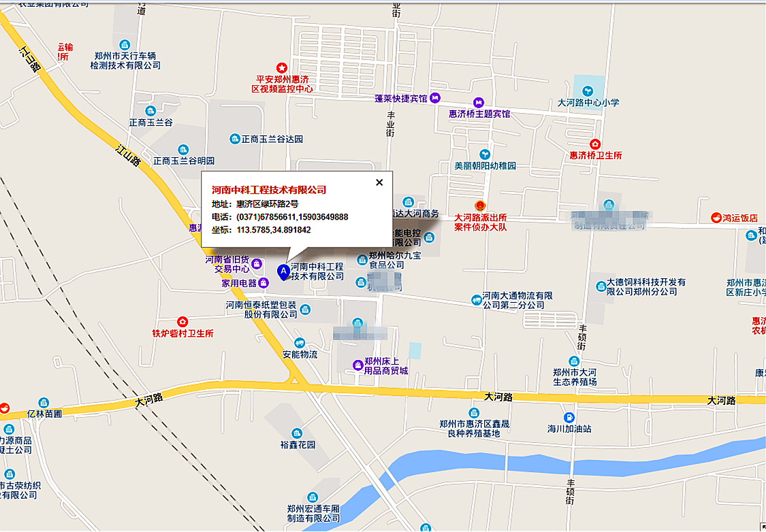This screenshot has width=766, height=532.
Task: Click the 郑州哈尔九宝食品公司 company icon
Action: tap(362, 260)
